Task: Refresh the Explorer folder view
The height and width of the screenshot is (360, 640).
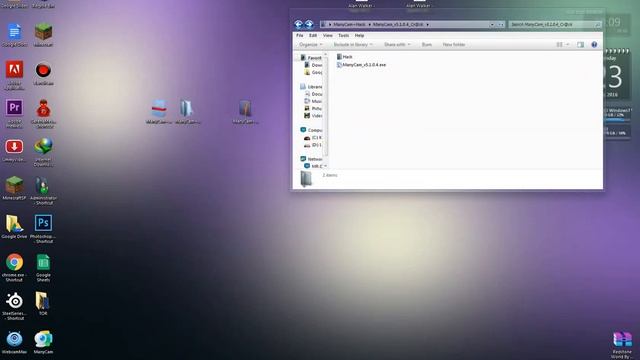Action: (501, 24)
